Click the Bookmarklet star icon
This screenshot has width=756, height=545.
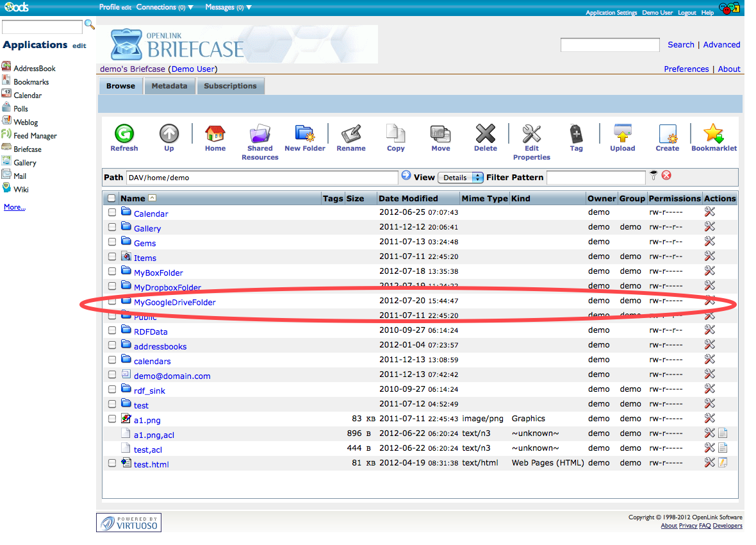coord(713,134)
